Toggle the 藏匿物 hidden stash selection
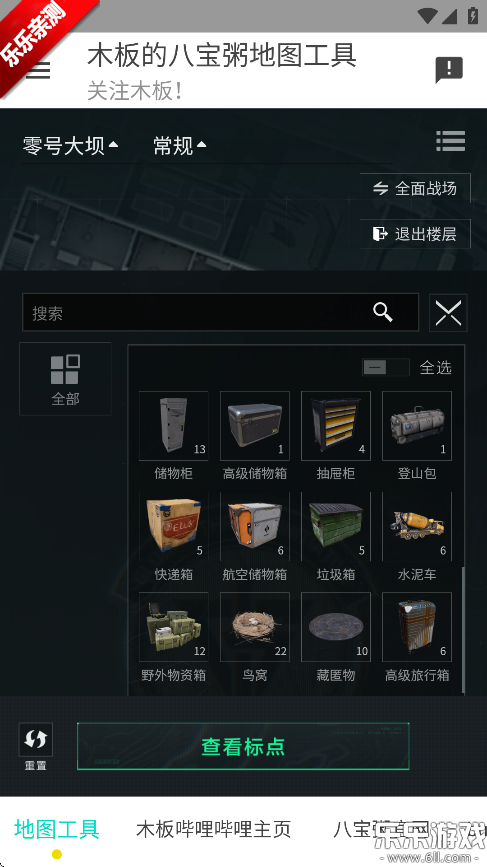 coord(336,638)
